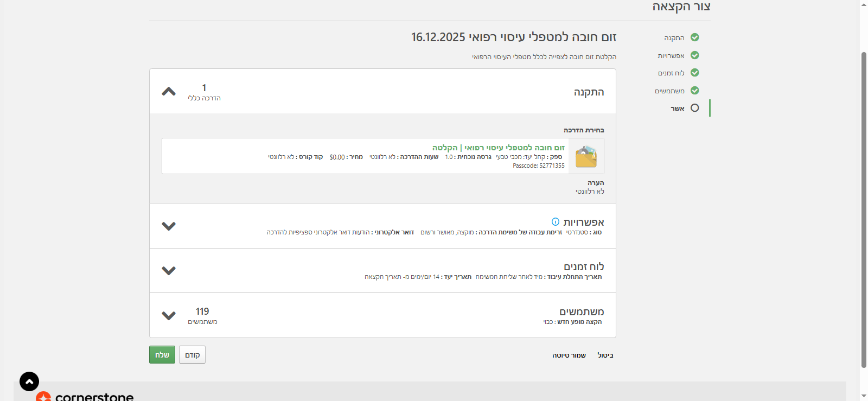Click the שמור טיוטה save draft link

tap(569, 355)
